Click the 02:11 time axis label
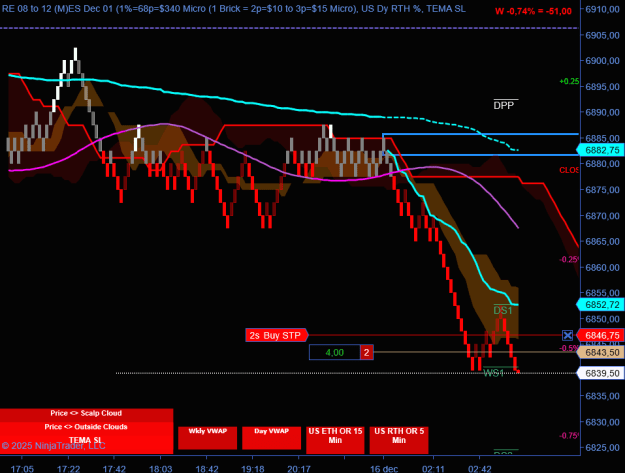The height and width of the screenshot is (473, 625). point(433,469)
